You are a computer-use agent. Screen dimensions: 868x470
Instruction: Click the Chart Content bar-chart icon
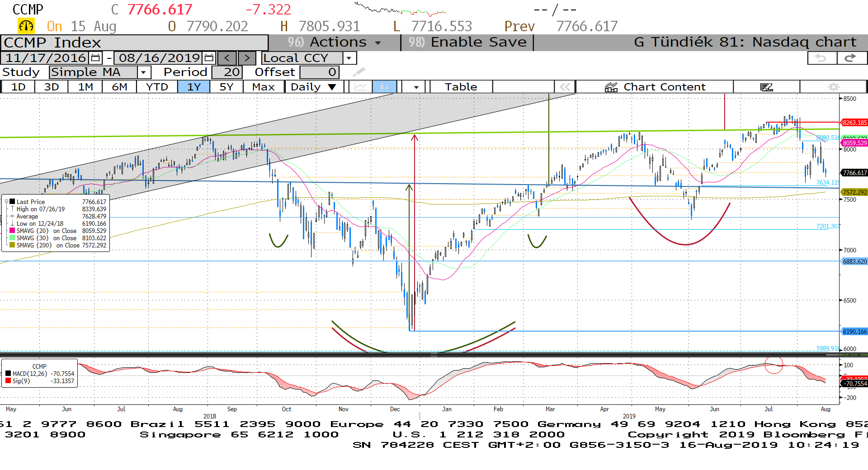611,87
